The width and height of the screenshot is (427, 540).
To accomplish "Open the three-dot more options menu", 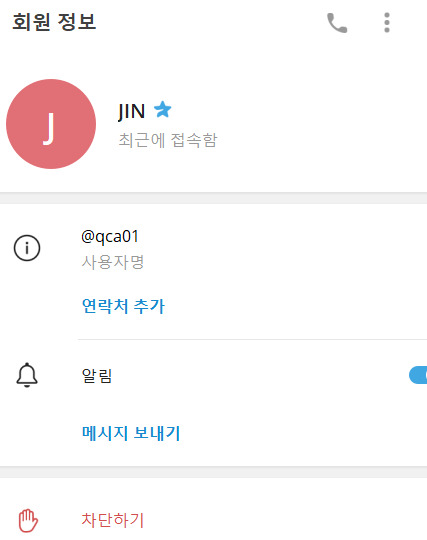I will click(387, 23).
